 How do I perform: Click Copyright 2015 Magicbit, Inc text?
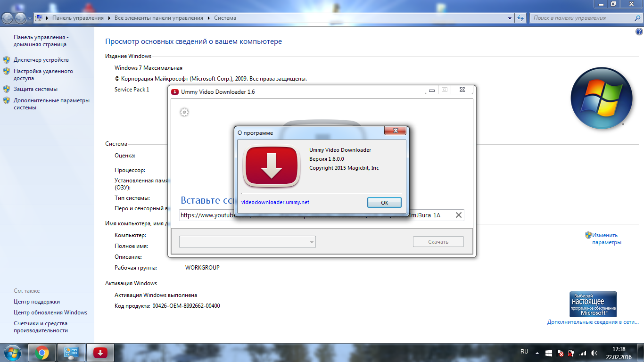click(x=344, y=168)
